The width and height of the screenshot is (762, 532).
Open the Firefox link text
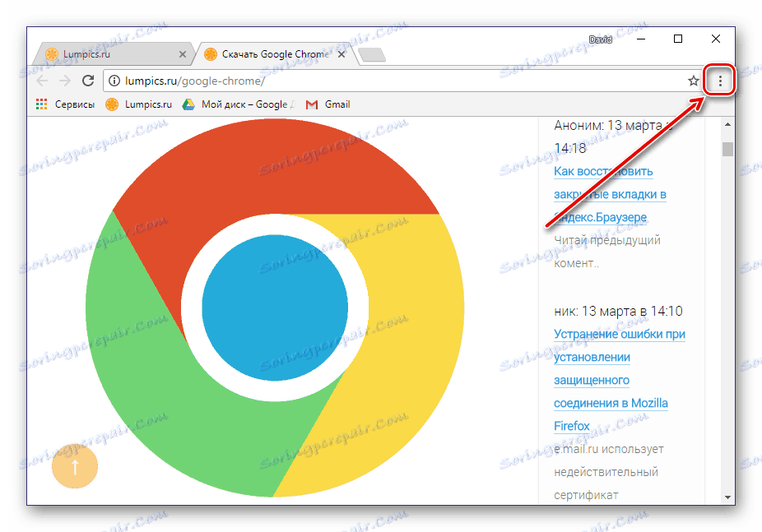click(571, 426)
